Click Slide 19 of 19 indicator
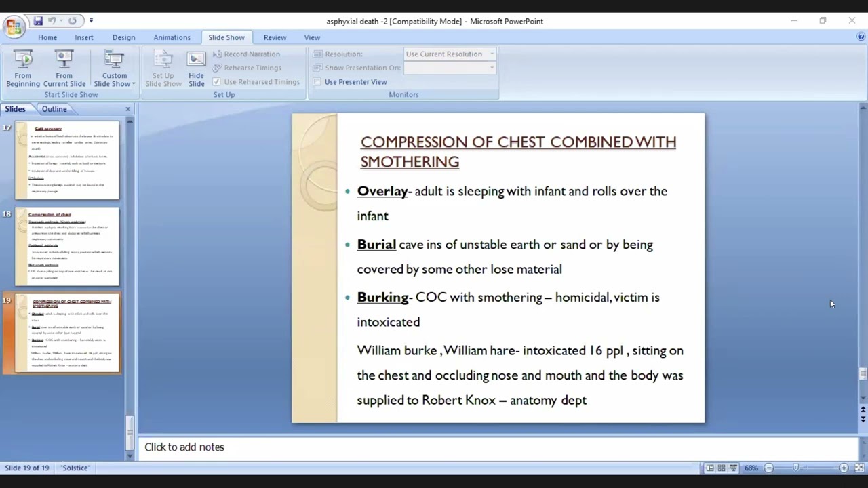Image resolution: width=868 pixels, height=488 pixels. (27, 468)
